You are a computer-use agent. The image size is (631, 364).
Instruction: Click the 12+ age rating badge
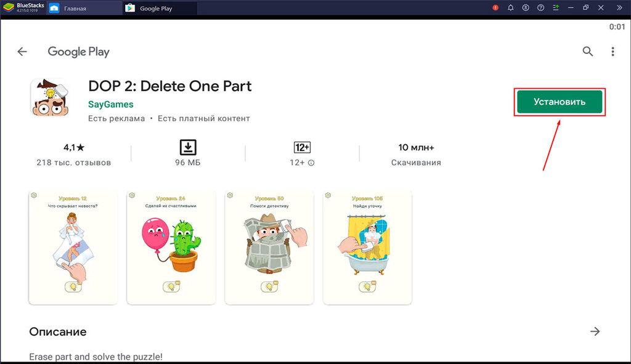coord(302,147)
